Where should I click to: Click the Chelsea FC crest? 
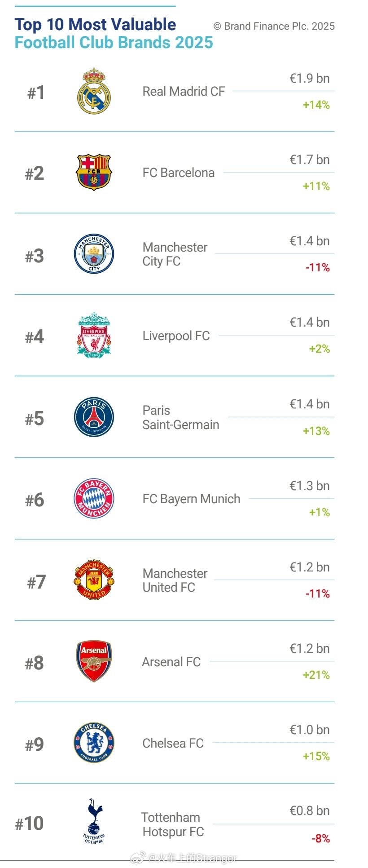(94, 743)
